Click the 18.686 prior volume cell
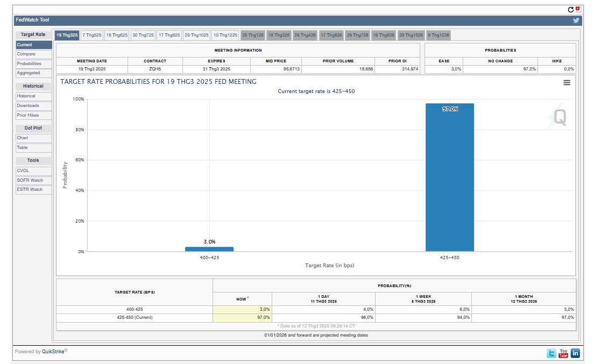The image size is (594, 364). [x=338, y=69]
